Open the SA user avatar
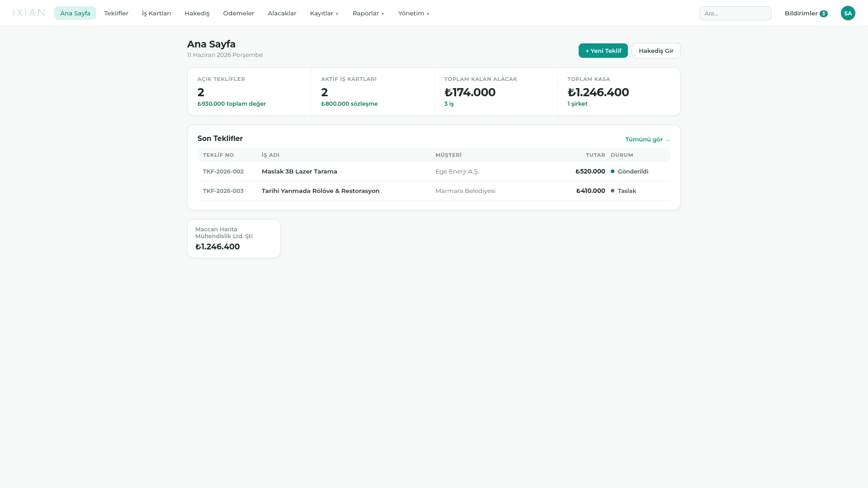The image size is (868, 488). tap(848, 13)
